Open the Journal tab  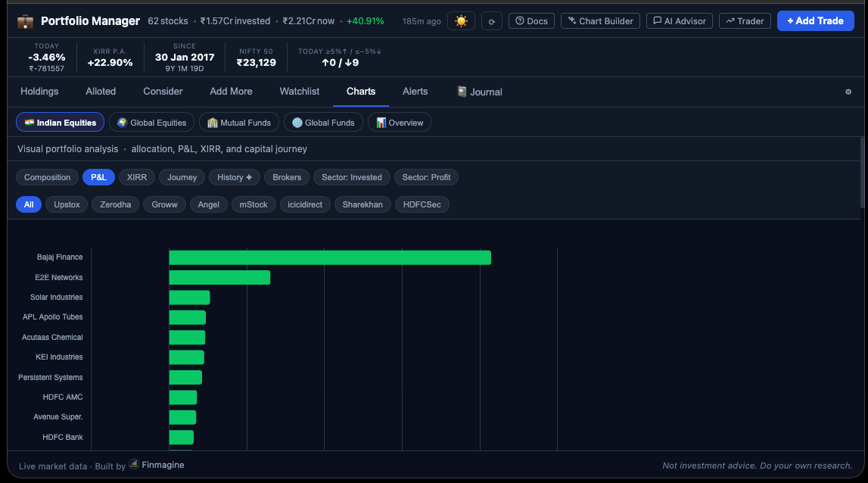479,92
